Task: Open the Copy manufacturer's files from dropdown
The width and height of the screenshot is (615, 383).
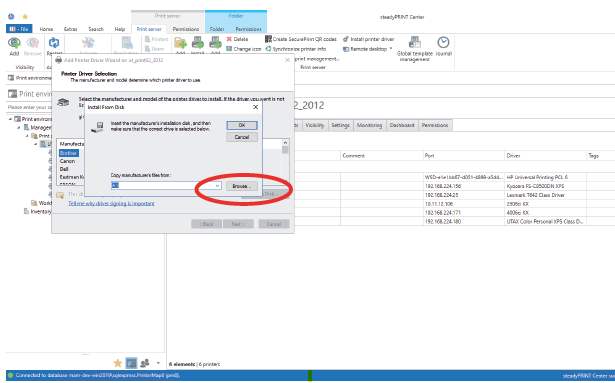Action: (217, 186)
